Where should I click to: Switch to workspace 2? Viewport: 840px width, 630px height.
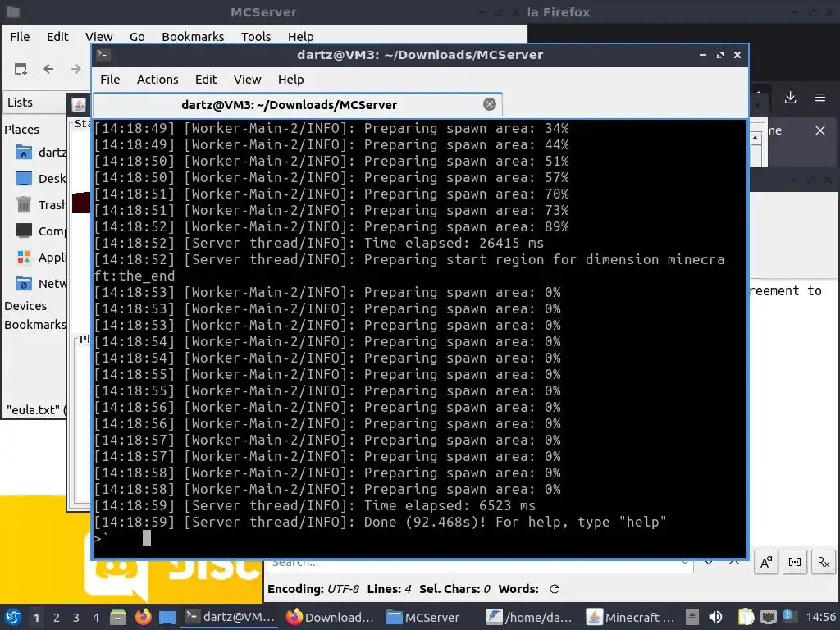57,618
